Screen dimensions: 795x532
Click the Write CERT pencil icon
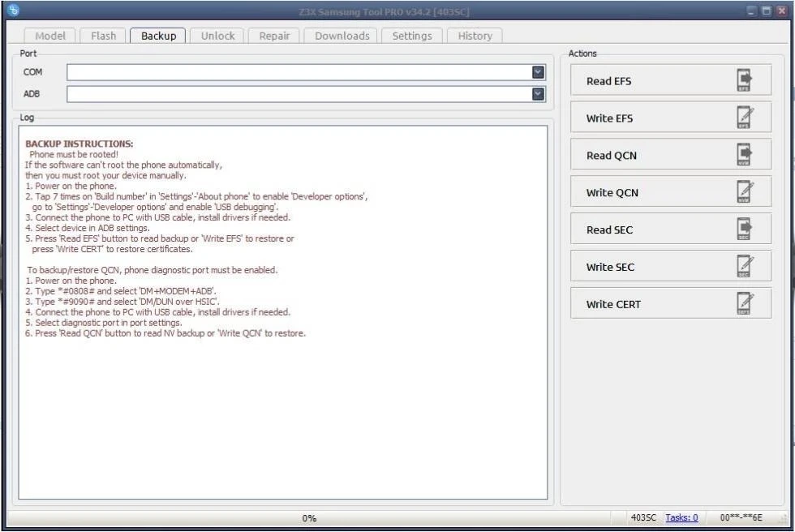[744, 303]
